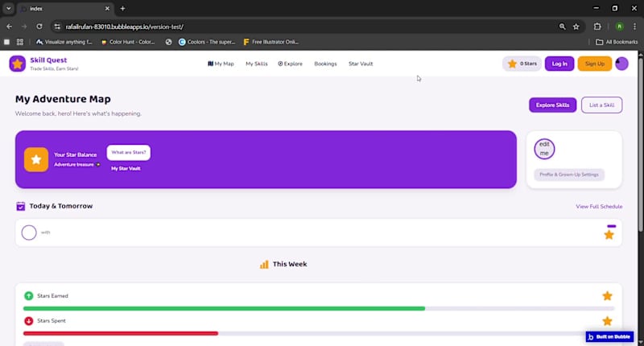
Task: Click the Today & Tomorrow calendar icon
Action: [21, 206]
